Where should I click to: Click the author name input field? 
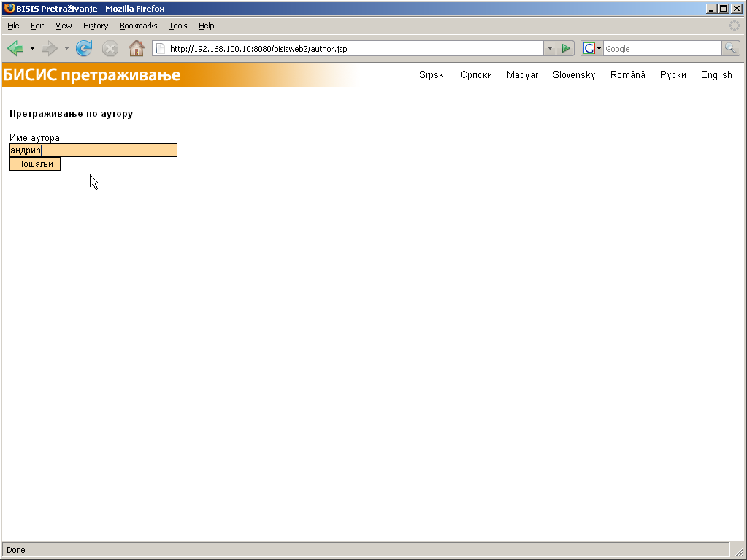click(x=93, y=150)
